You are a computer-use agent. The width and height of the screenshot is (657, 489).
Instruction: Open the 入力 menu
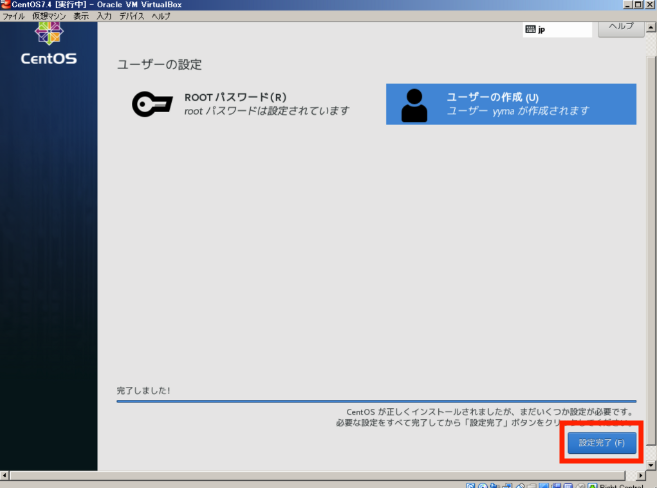[104, 16]
